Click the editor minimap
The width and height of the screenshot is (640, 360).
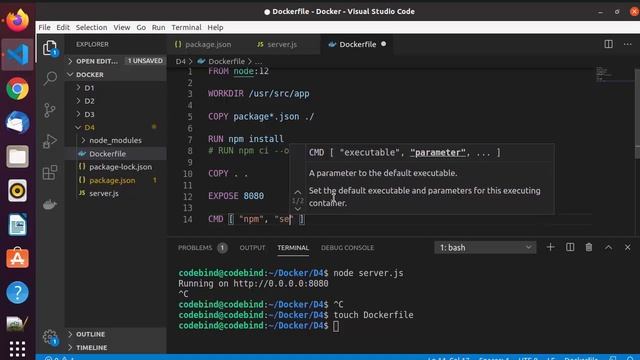click(614, 75)
